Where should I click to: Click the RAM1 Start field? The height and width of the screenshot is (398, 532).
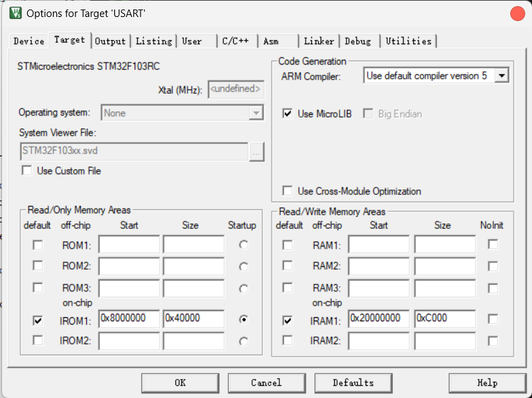(378, 244)
